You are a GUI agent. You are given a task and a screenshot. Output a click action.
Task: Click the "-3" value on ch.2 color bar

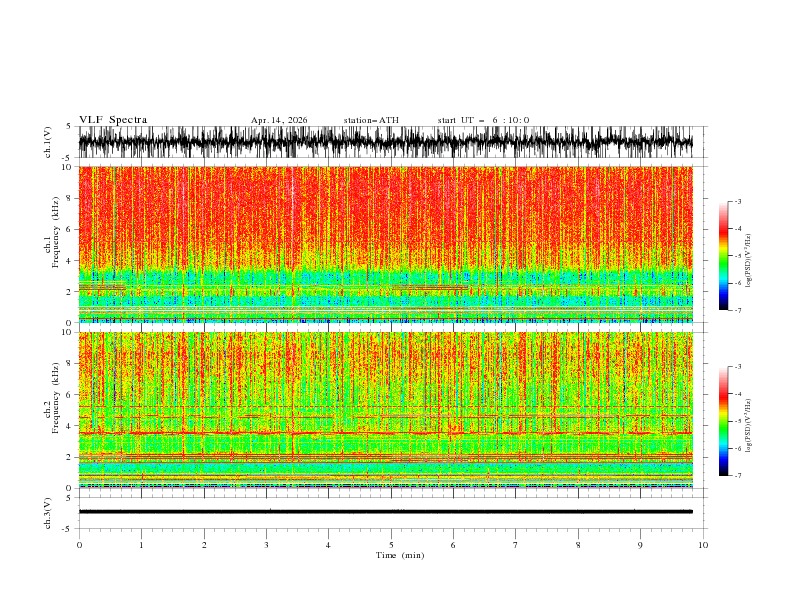point(737,367)
